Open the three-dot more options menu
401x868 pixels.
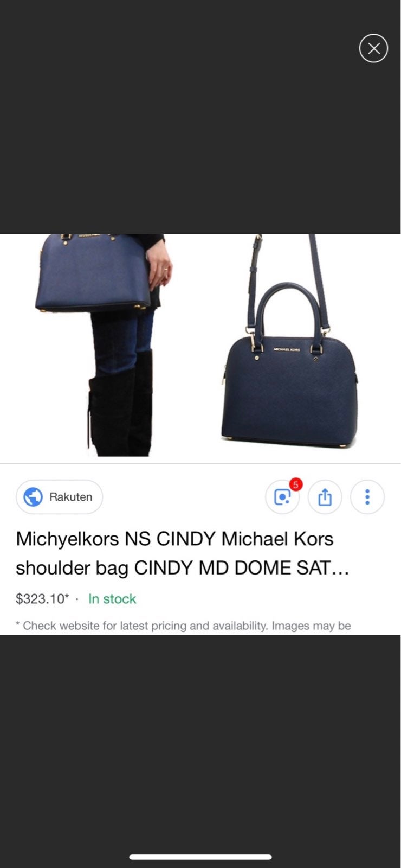click(x=367, y=497)
